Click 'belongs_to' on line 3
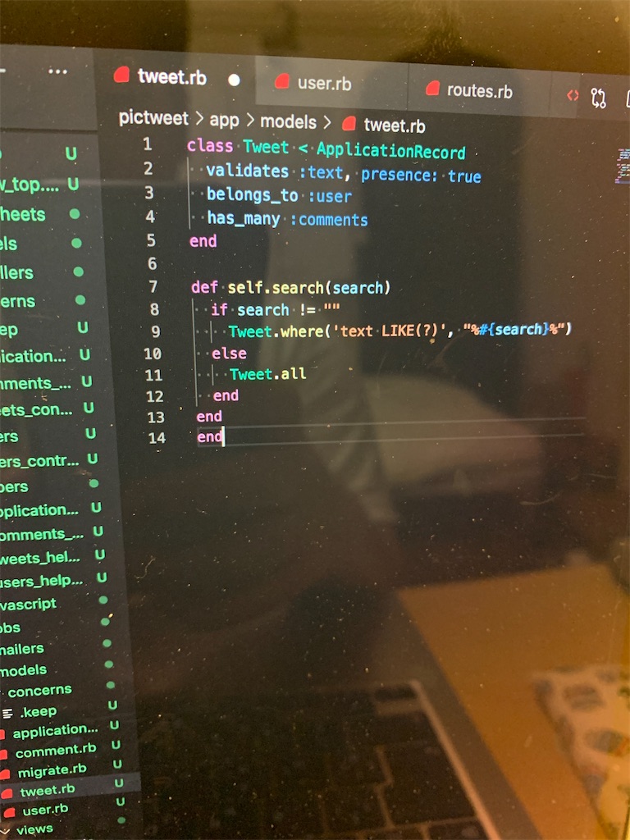This screenshot has height=840, width=630. click(x=253, y=195)
